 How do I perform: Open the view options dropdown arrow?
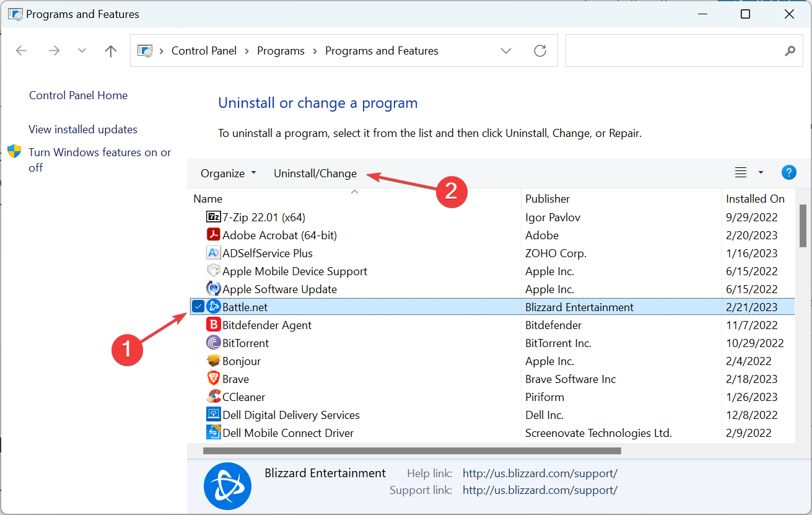[x=761, y=173]
